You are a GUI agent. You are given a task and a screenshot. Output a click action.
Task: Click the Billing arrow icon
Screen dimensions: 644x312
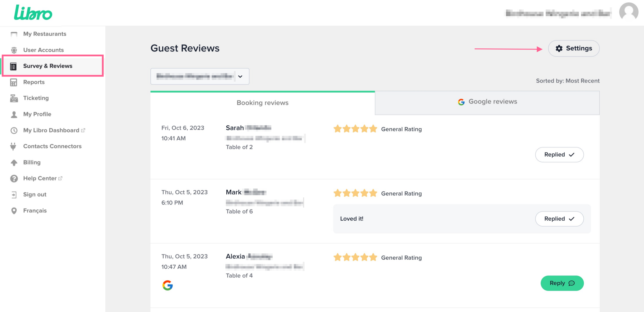click(x=14, y=163)
